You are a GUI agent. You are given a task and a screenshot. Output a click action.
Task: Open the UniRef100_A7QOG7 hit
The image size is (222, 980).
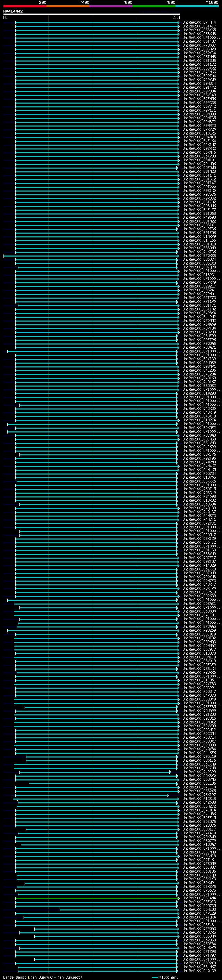199,45
